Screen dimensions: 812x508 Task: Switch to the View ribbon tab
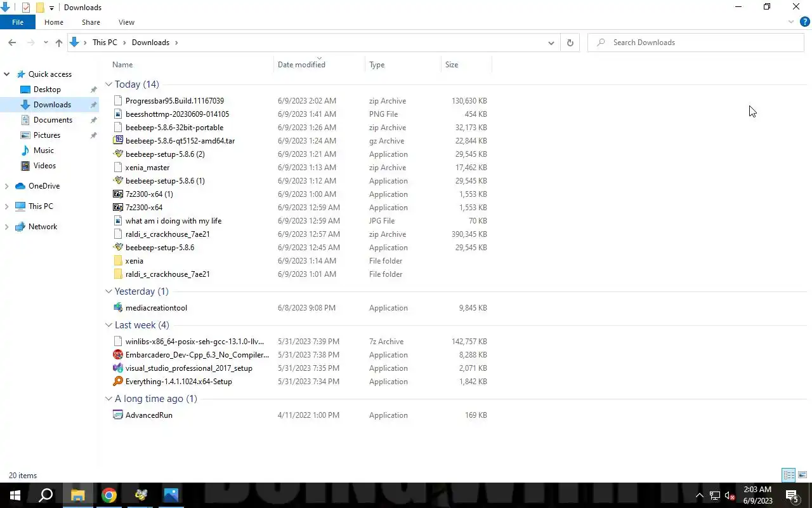click(126, 22)
